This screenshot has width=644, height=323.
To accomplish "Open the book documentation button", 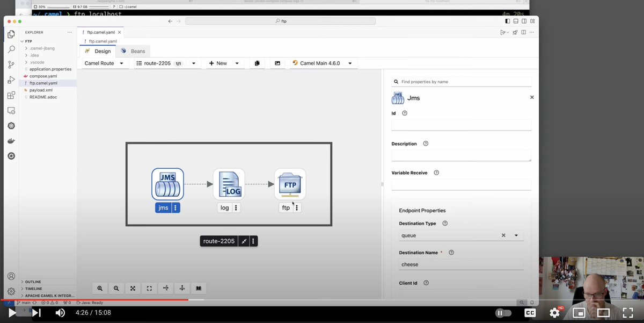I will pos(198,289).
